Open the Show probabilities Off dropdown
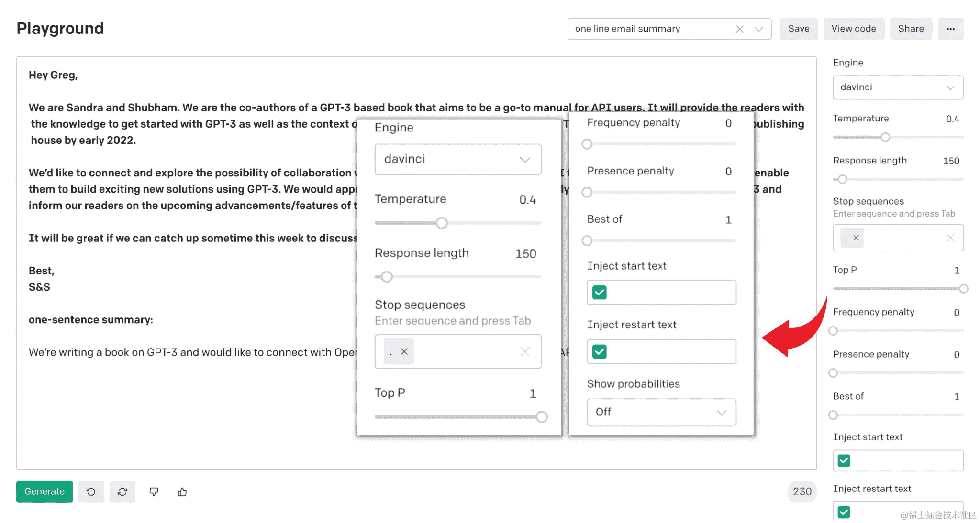Viewport: 980px width, 523px height. [x=661, y=412]
